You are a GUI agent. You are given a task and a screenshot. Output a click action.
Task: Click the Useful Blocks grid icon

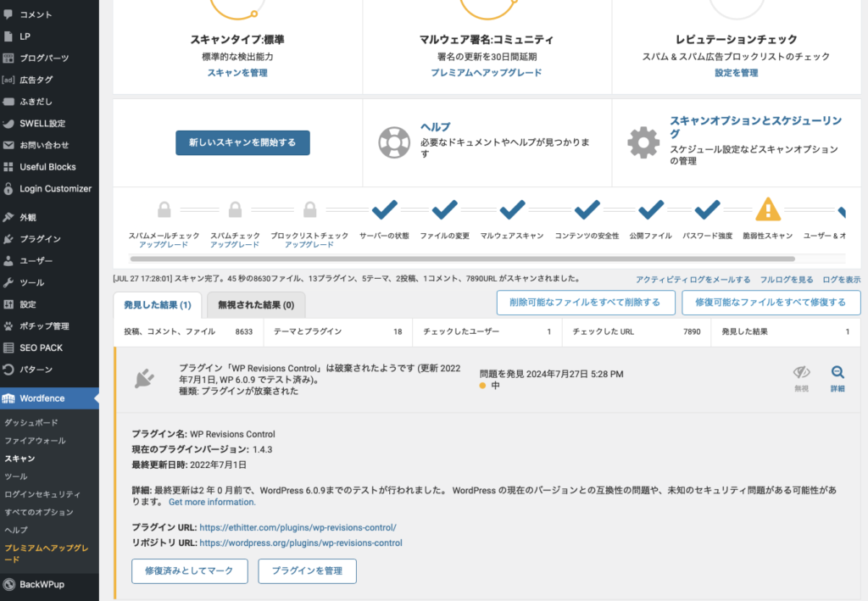point(8,167)
